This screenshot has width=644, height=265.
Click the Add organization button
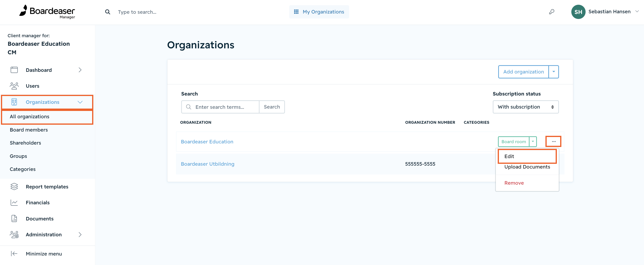pos(523,72)
